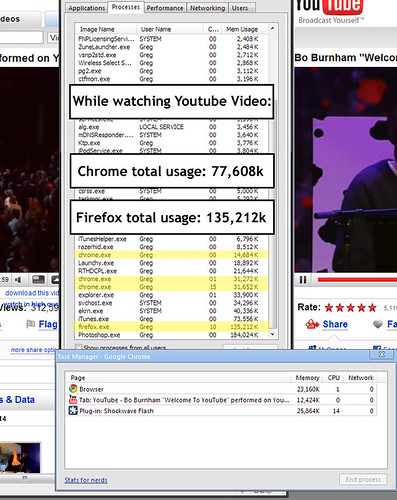Image resolution: width=397 pixels, height=500 pixels.
Task: Click process list scrollbar down arrow
Action: pos(273,334)
